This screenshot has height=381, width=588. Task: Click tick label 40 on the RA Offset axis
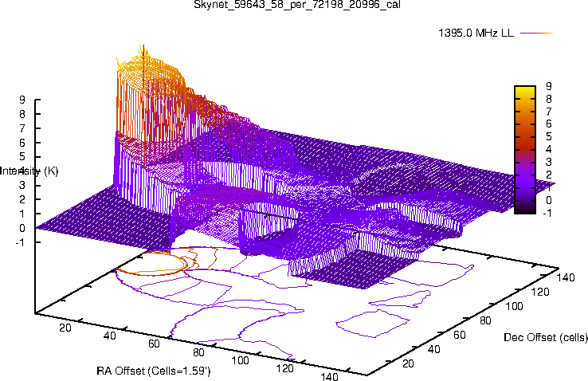tap(109, 336)
